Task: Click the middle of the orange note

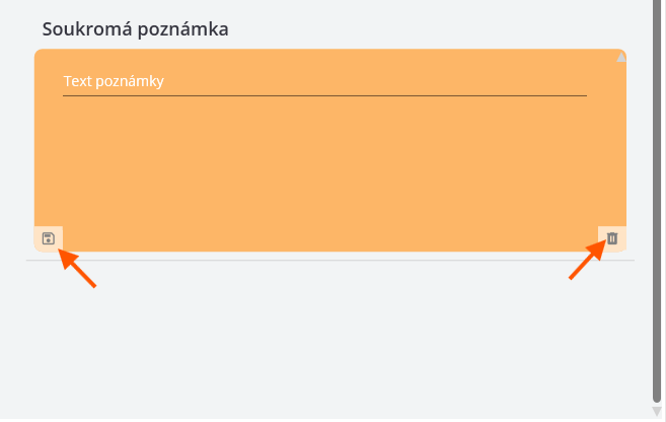Action: point(330,150)
